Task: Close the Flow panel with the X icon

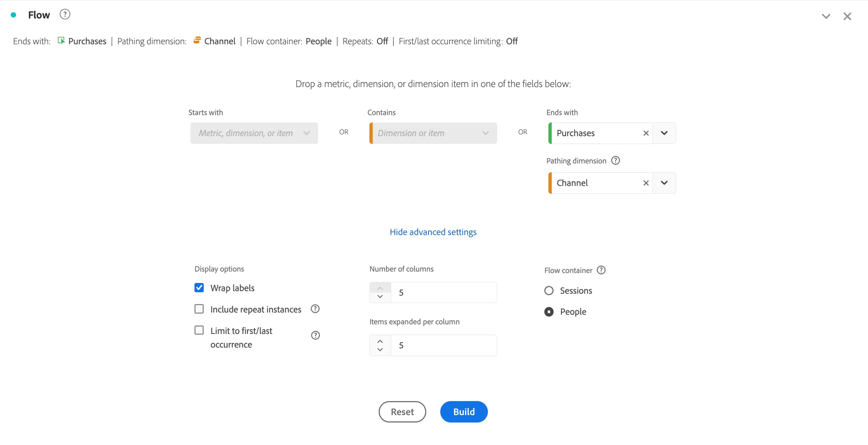Action: [x=847, y=16]
